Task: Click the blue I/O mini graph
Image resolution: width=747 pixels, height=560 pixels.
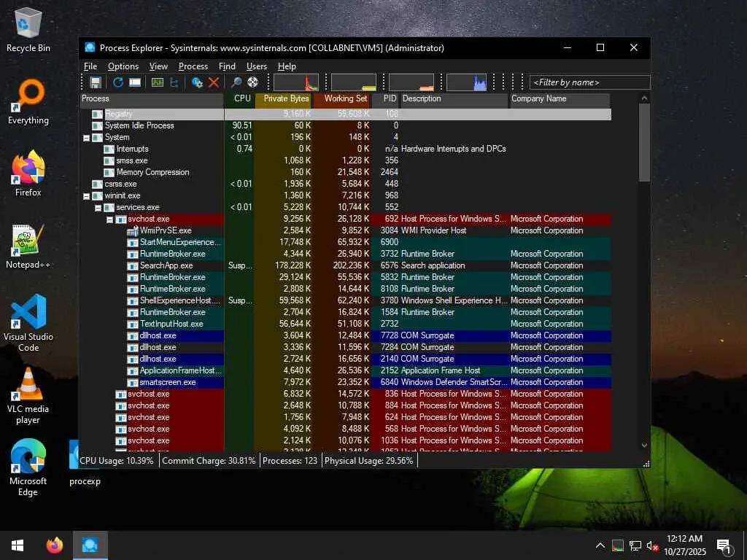Action: click(x=466, y=82)
